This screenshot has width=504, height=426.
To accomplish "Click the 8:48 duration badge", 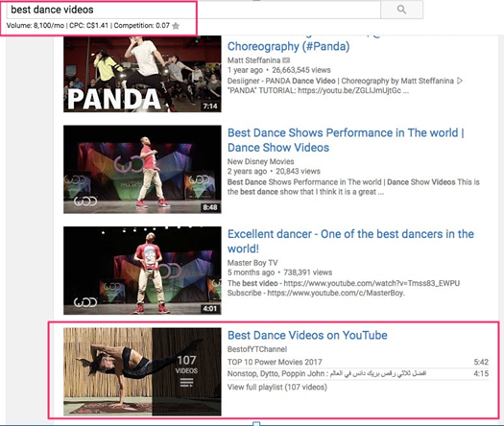I will coord(210,207).
